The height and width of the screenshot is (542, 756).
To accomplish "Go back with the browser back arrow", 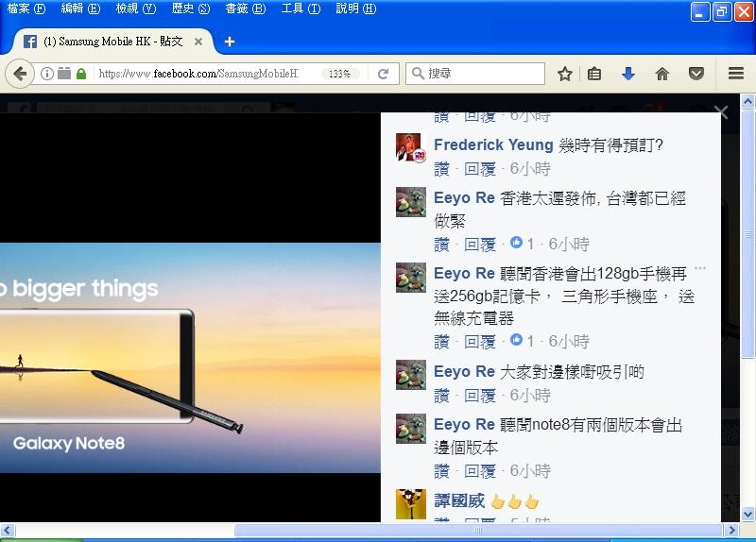I will [x=20, y=74].
